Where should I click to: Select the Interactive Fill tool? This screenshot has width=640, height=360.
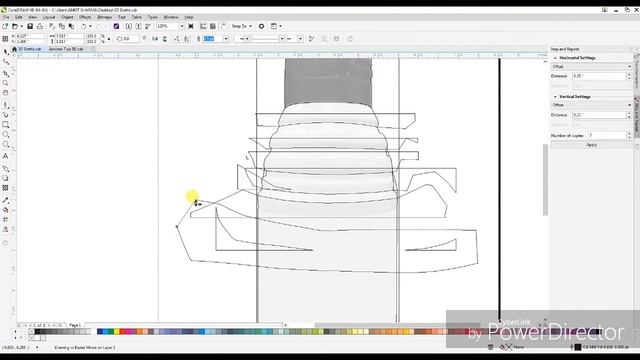tap(5, 210)
